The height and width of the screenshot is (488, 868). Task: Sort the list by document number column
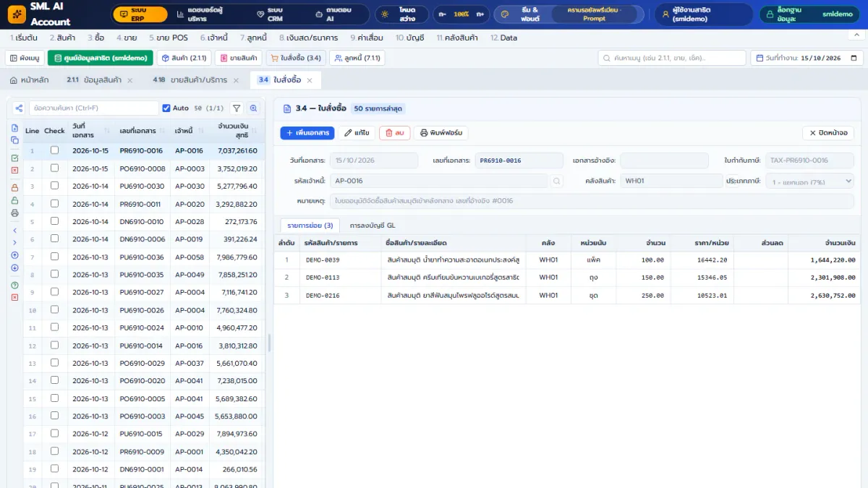tap(142, 130)
